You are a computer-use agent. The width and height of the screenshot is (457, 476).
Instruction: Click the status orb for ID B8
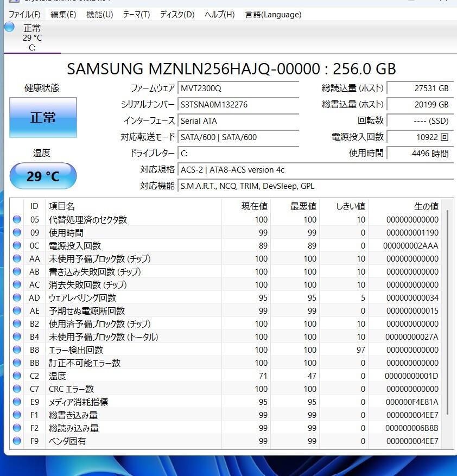(17, 350)
